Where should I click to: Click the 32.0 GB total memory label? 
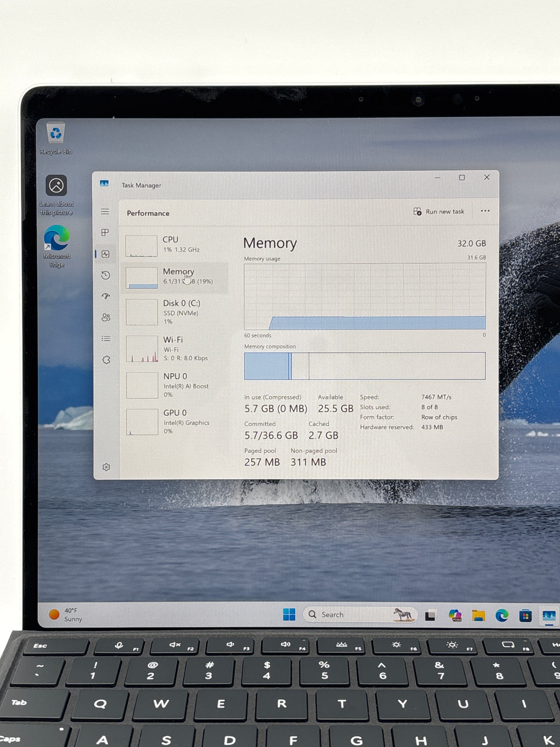(x=471, y=244)
